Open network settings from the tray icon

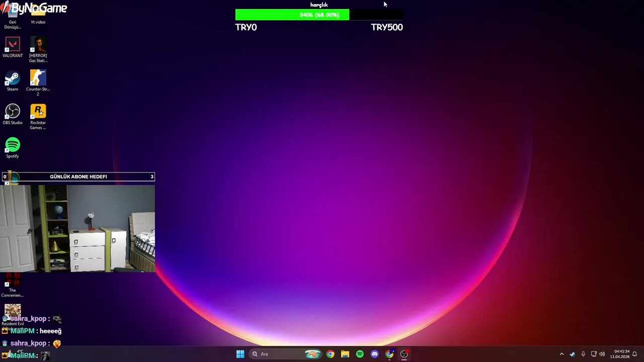click(594, 354)
